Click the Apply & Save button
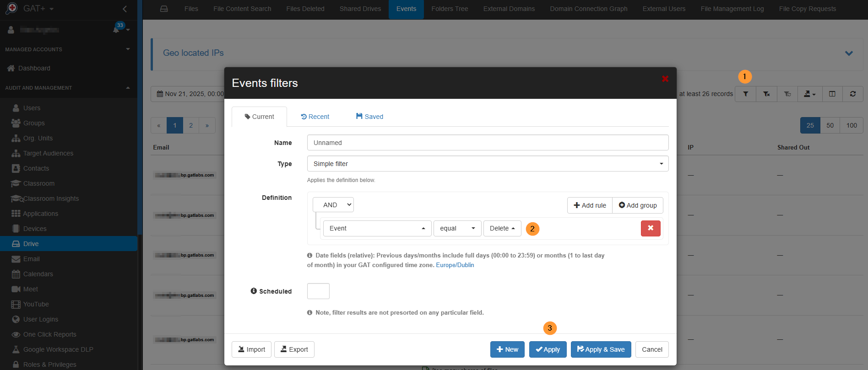The width and height of the screenshot is (868, 370). pyautogui.click(x=601, y=349)
